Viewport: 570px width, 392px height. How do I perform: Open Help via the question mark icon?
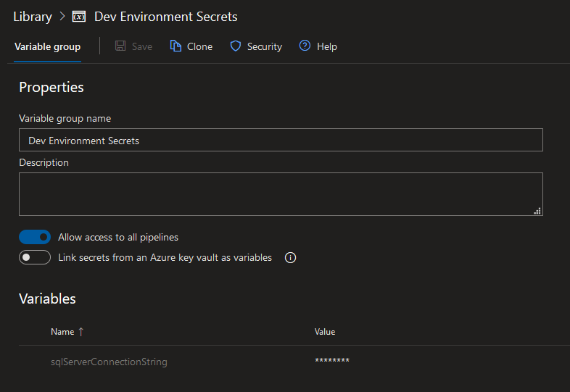(x=305, y=46)
